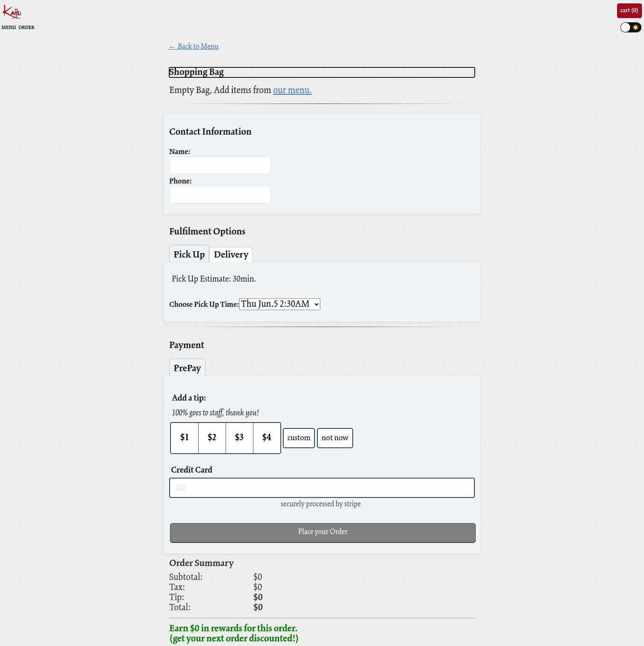Click the Kaiju logo icon
Image resolution: width=644 pixels, height=646 pixels.
[12, 12]
